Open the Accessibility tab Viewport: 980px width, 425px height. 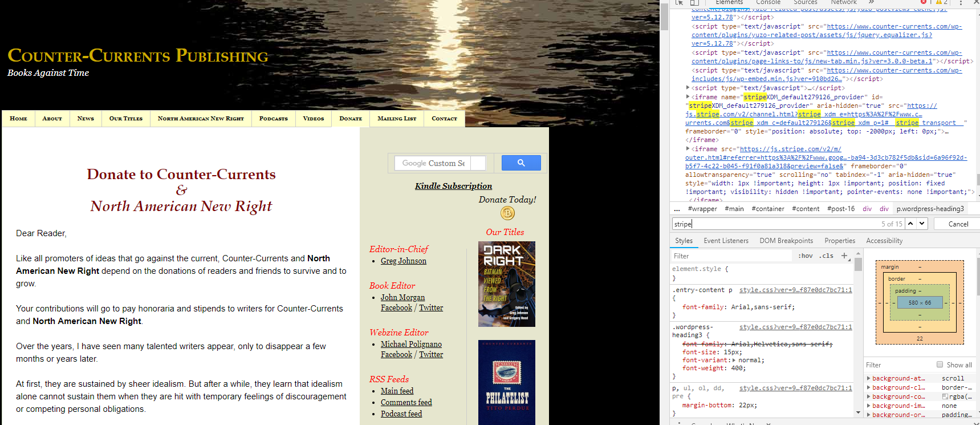(x=884, y=241)
